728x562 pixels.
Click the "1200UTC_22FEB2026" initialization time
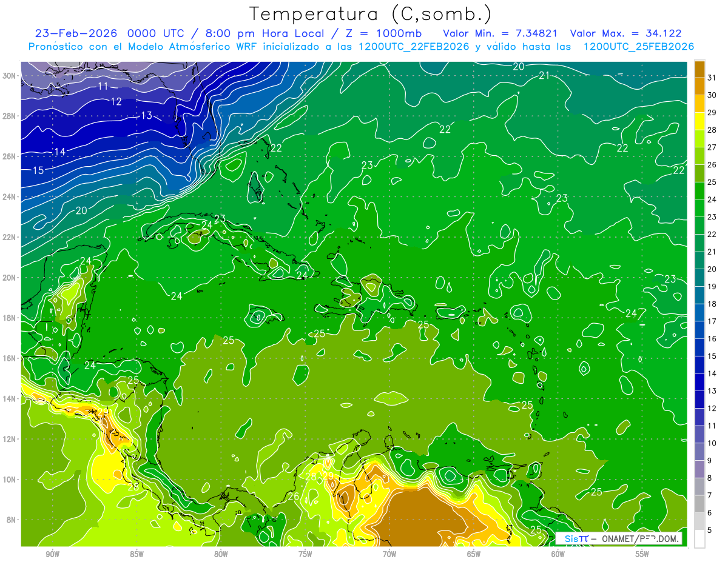coord(414,47)
